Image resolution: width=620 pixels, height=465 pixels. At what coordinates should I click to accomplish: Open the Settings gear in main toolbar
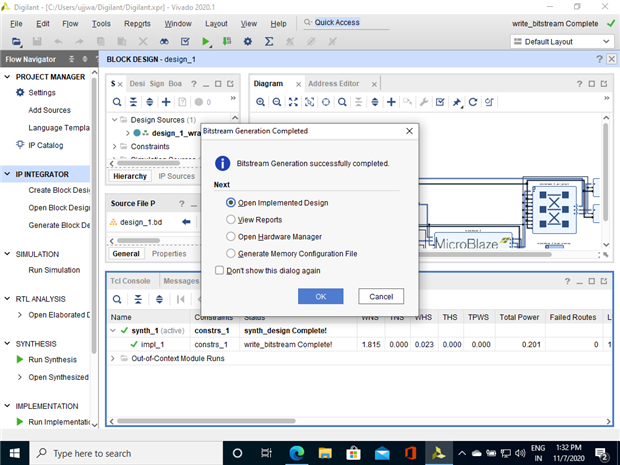248,42
